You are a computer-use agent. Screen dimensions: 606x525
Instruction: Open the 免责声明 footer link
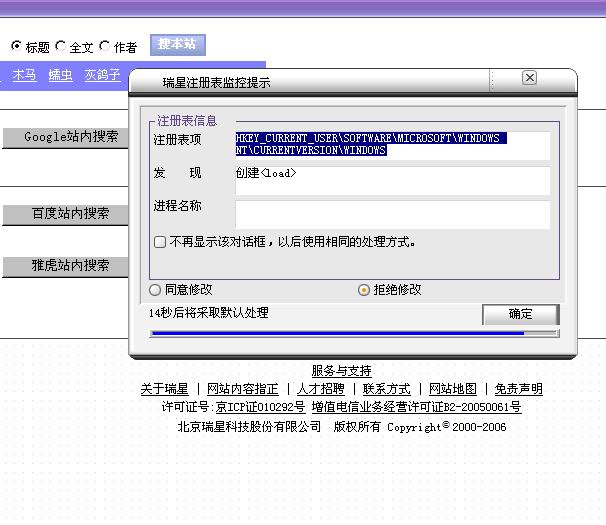tap(519, 389)
